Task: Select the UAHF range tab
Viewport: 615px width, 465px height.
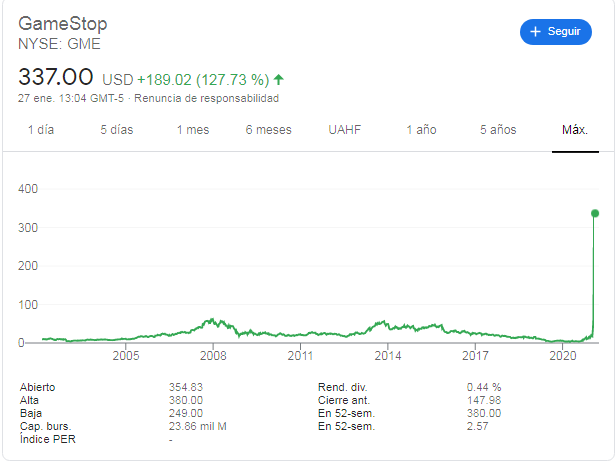Action: (x=344, y=130)
